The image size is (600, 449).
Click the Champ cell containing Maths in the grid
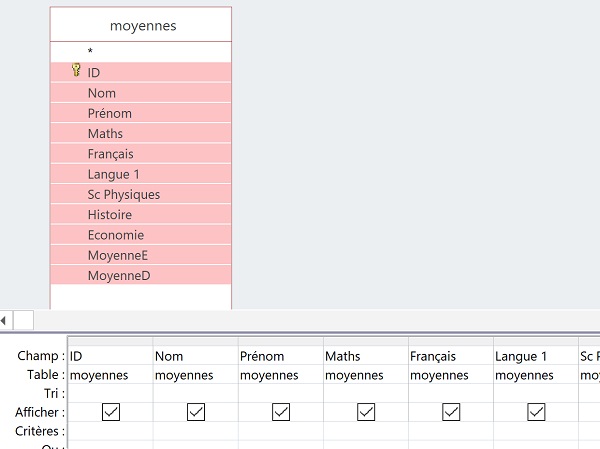pyautogui.click(x=365, y=356)
